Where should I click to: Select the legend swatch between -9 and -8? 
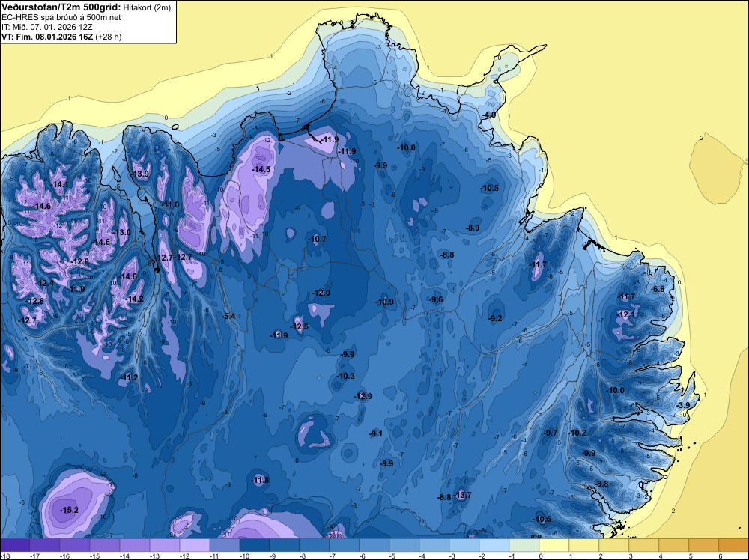pos(285,545)
